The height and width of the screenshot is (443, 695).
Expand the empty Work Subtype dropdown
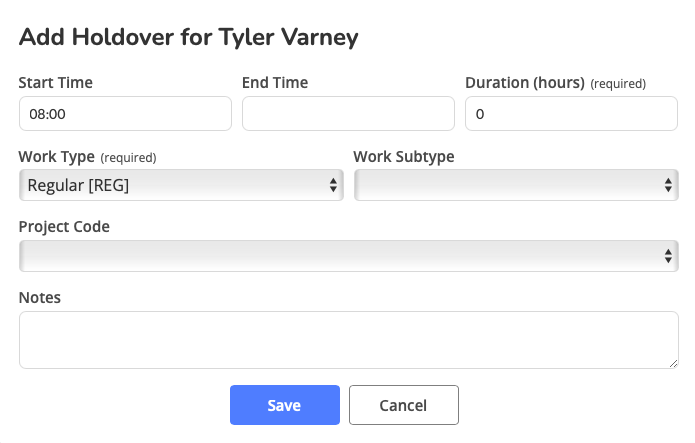[516, 185]
